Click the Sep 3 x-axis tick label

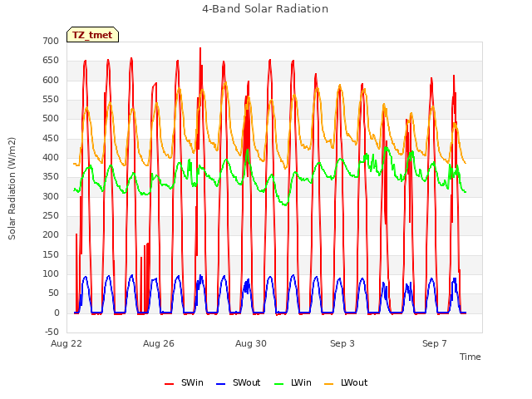pos(342,343)
